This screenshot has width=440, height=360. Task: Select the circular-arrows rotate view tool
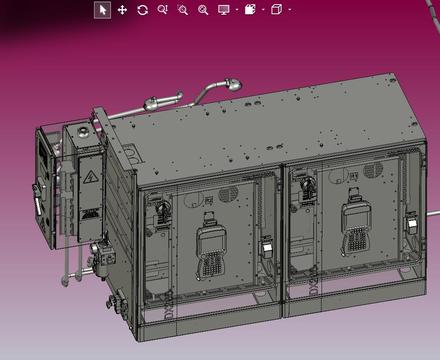tap(143, 10)
